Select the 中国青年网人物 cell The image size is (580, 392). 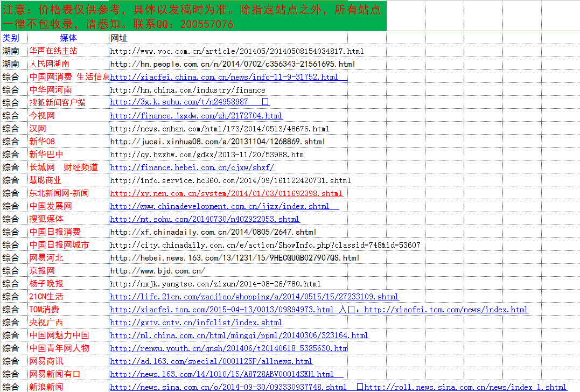68,348
